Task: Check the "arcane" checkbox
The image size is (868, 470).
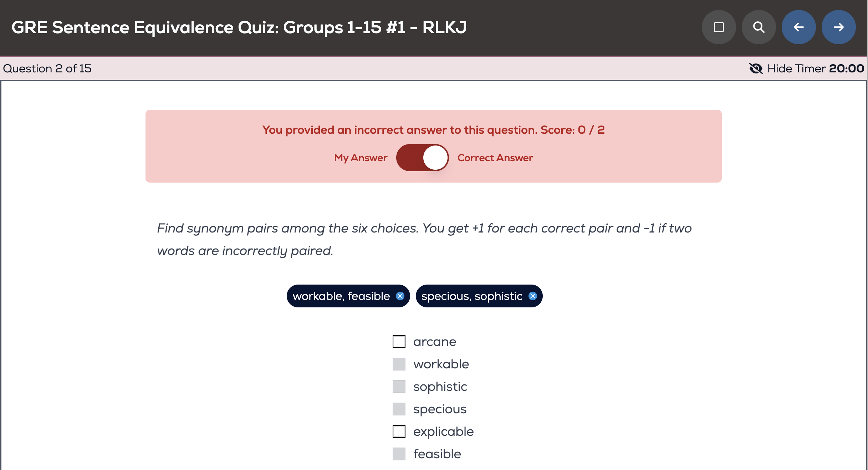Action: [399, 342]
